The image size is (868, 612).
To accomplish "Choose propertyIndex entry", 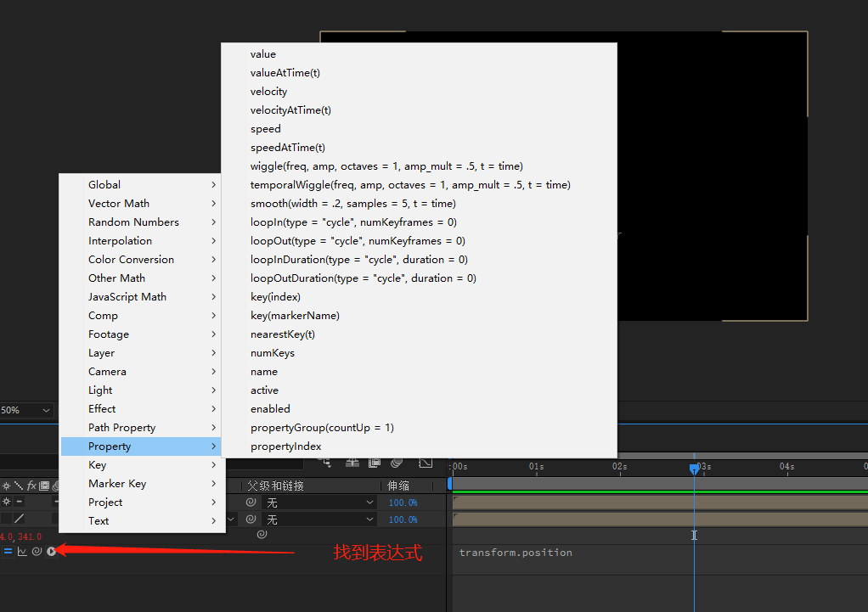I will (x=419, y=446).
